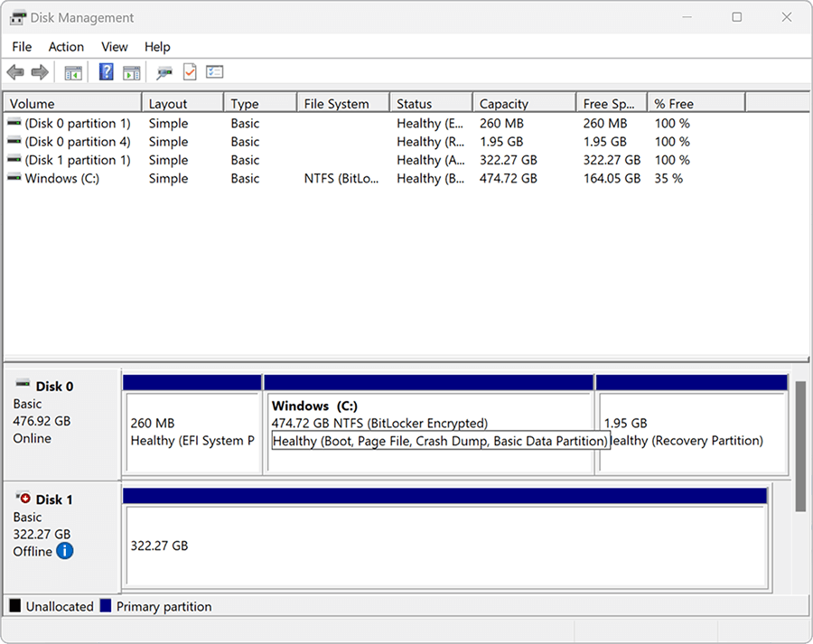Click the black Unallocated legend swatch
Screen dimensions: 813x644
(x=15, y=606)
